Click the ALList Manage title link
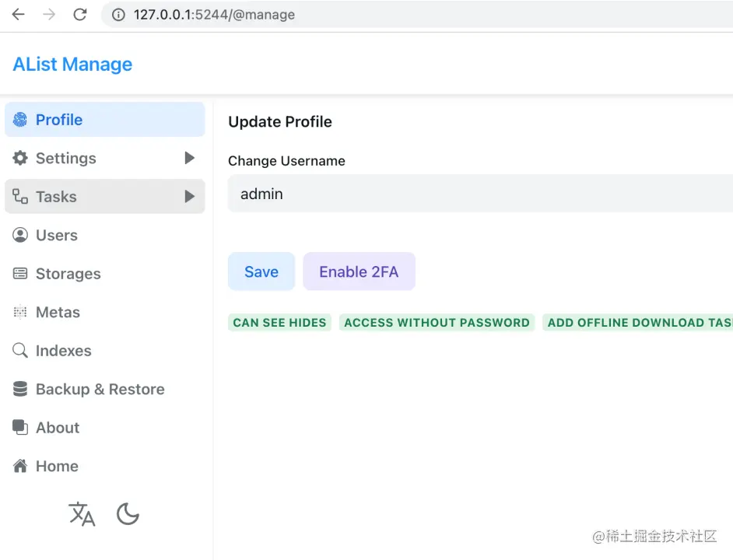733x560 pixels. [72, 65]
